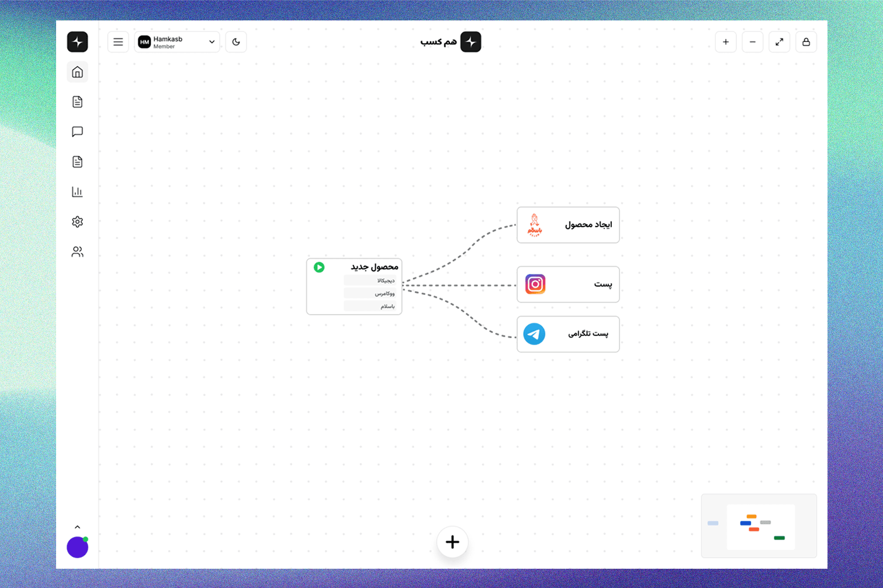Click the minimap in the bottom-right corner
The width and height of the screenshot is (883, 588).
[759, 526]
